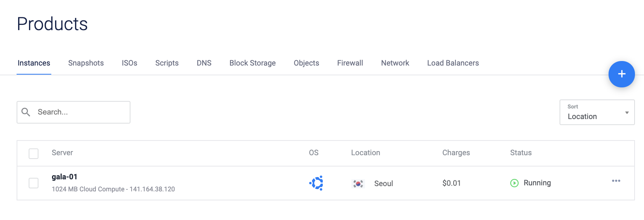The height and width of the screenshot is (220, 644).
Task: Click the search magnifier icon
Action: click(x=26, y=112)
